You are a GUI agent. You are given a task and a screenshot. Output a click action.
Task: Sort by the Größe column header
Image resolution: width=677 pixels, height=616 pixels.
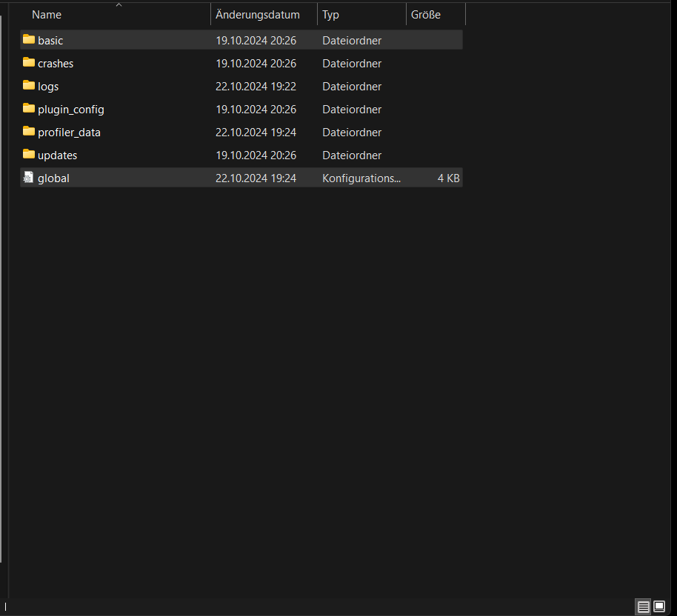tap(425, 15)
